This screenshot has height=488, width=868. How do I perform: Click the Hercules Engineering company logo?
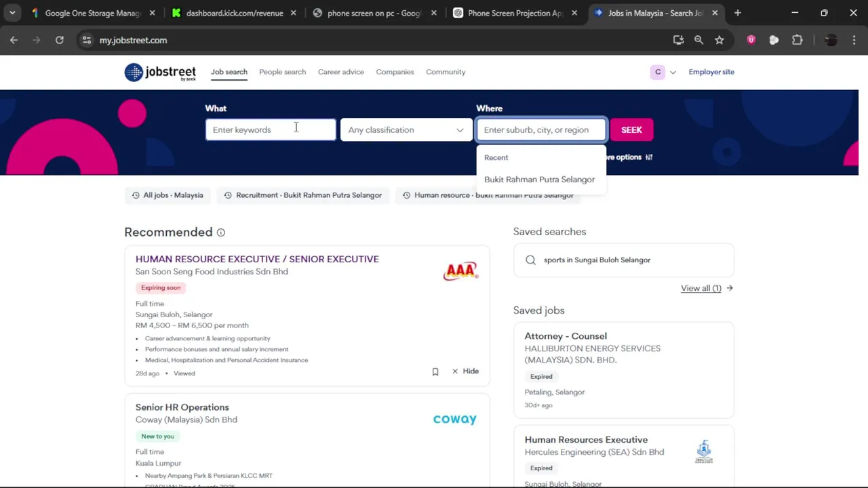coord(704,451)
